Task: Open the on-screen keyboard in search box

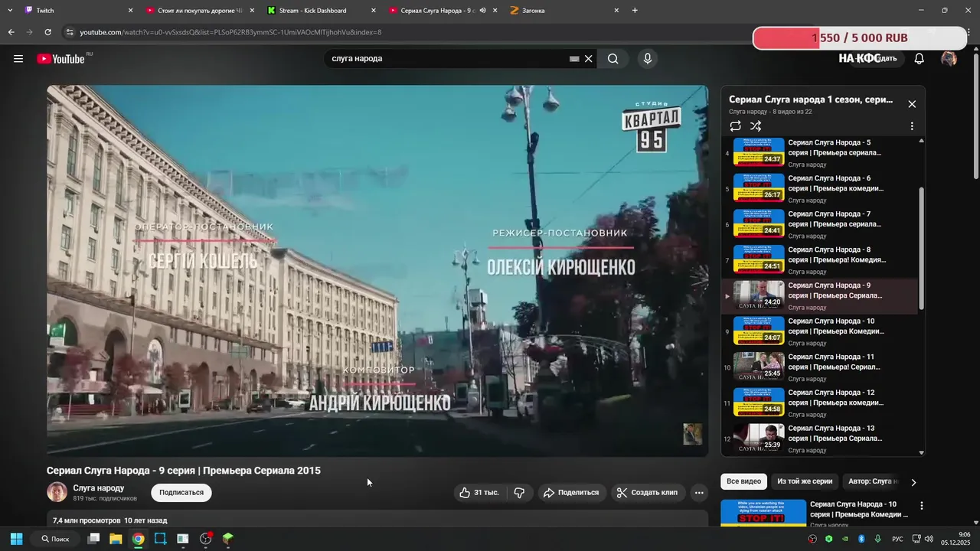Action: coord(574,59)
